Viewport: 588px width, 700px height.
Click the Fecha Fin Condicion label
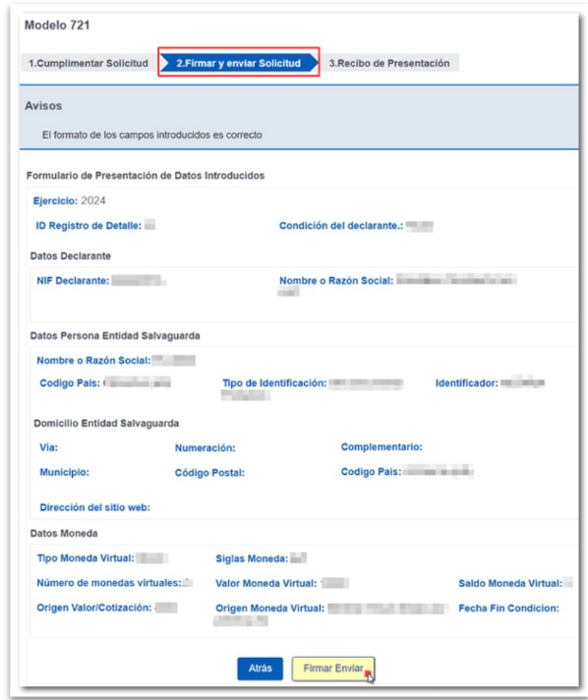(x=508, y=609)
